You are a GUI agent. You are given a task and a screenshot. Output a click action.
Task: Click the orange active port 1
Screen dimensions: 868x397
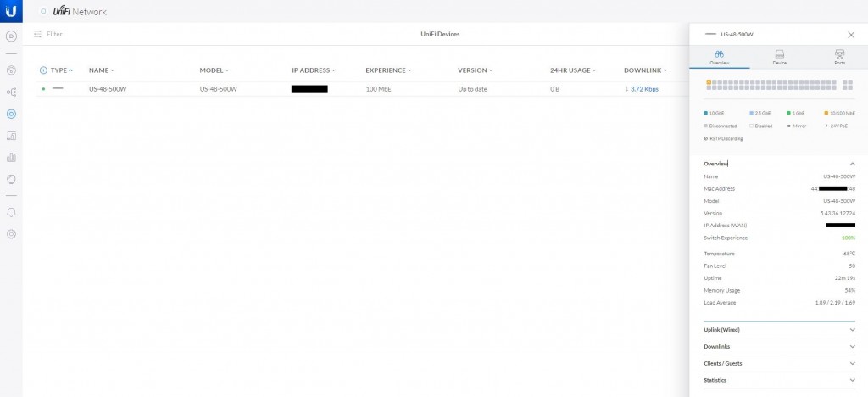709,82
